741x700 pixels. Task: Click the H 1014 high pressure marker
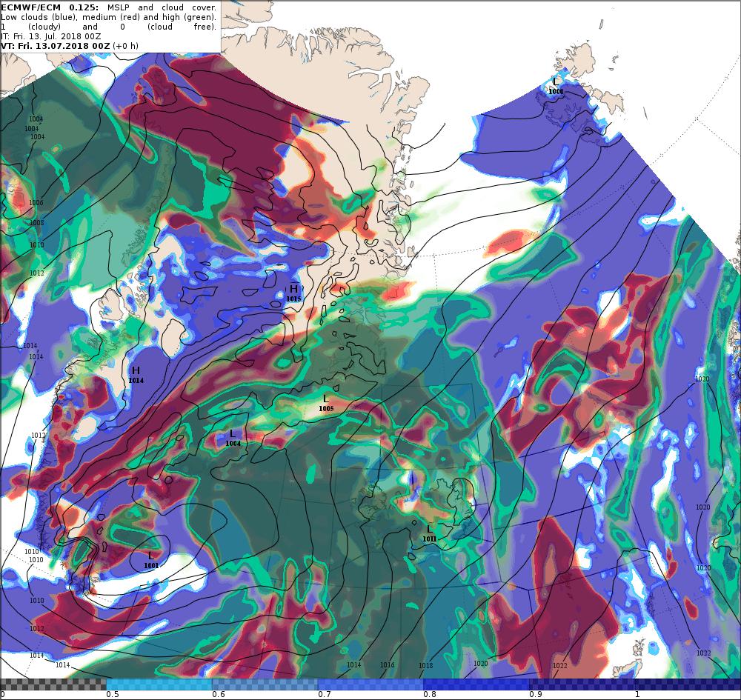[136, 375]
